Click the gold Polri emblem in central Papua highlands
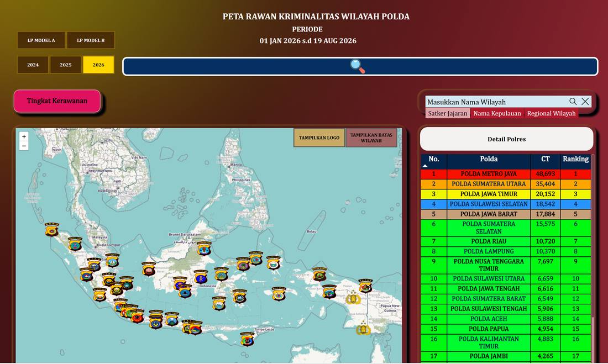 (353, 297)
